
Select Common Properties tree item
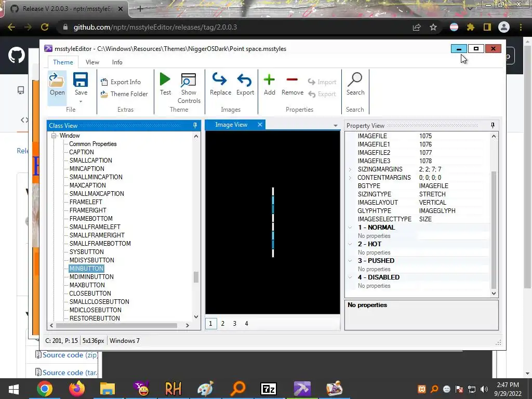click(x=92, y=144)
